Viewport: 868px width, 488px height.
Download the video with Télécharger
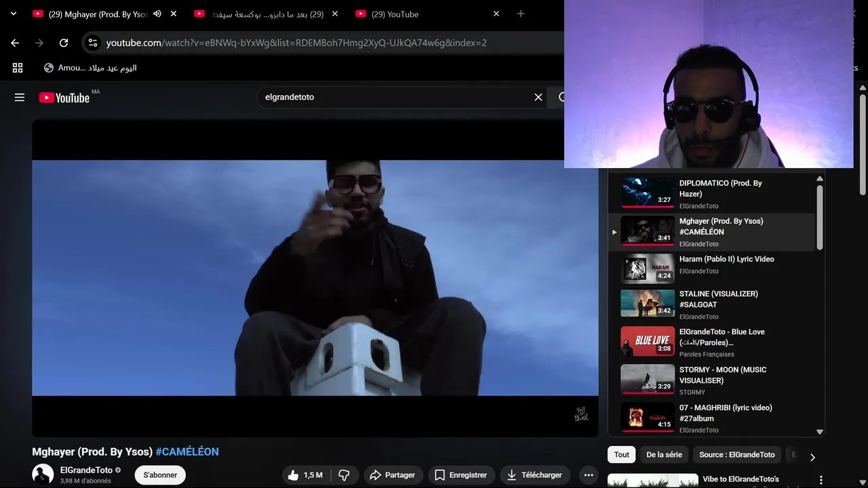pyautogui.click(x=535, y=475)
